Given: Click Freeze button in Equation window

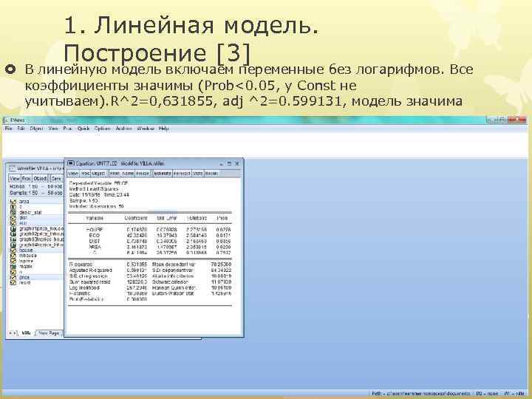Looking at the screenshot, I should click(143, 174).
